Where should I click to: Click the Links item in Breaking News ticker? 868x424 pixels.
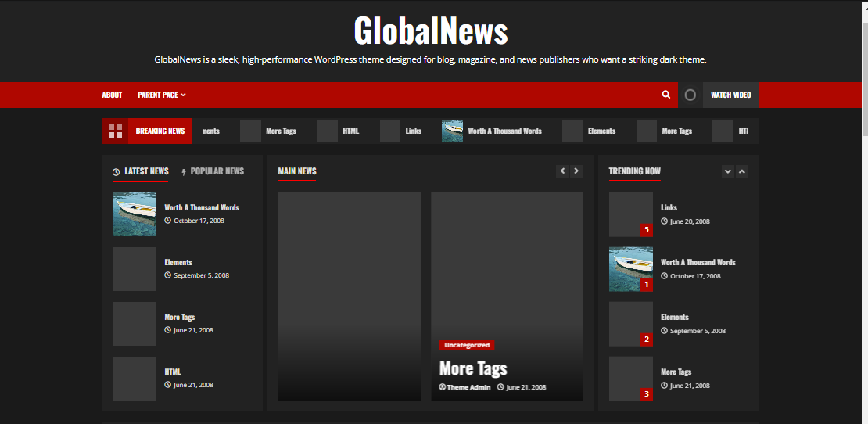[x=414, y=131]
